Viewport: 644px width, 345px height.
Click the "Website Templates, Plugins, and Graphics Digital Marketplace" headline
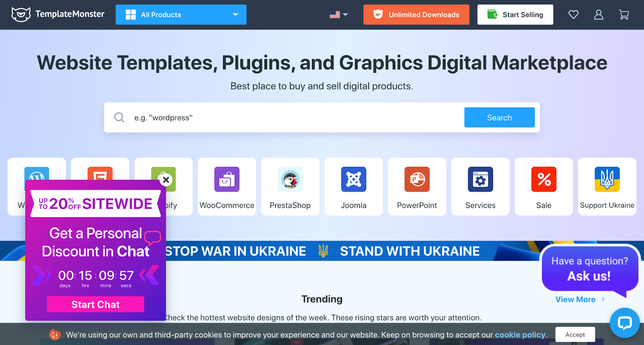322,63
